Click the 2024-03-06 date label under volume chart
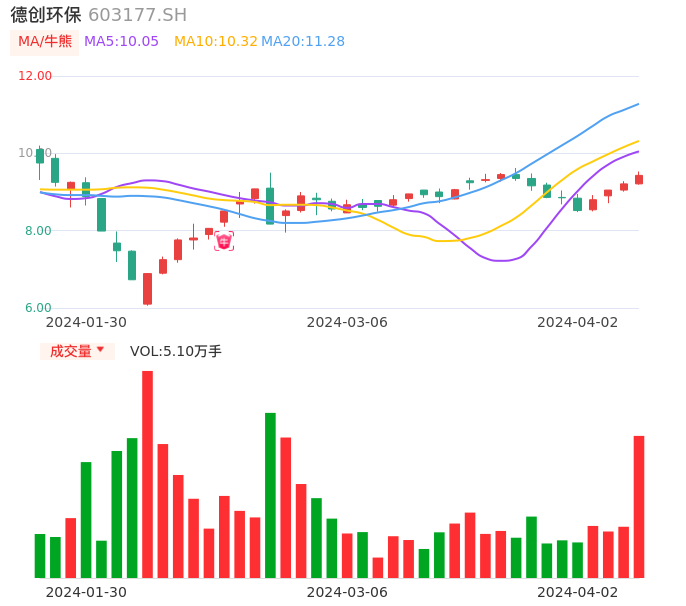This screenshot has height=606, width=686. (347, 592)
